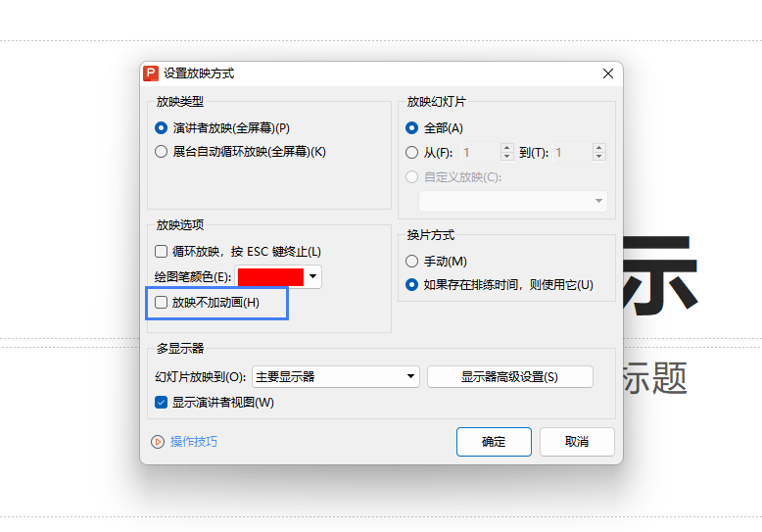Open the 操作技巧 link

[x=194, y=442]
